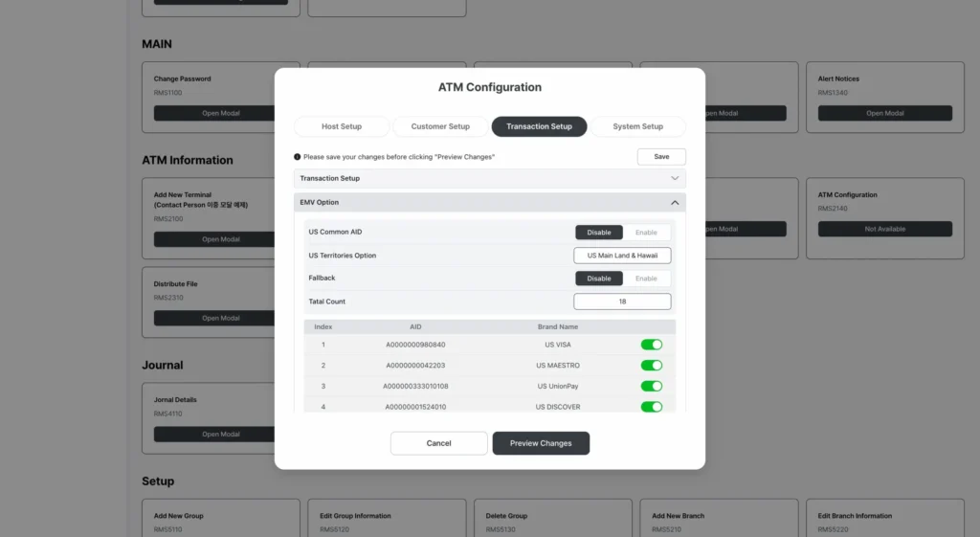The width and height of the screenshot is (980, 537).
Task: Select Enable for US Common AID
Action: (x=647, y=233)
